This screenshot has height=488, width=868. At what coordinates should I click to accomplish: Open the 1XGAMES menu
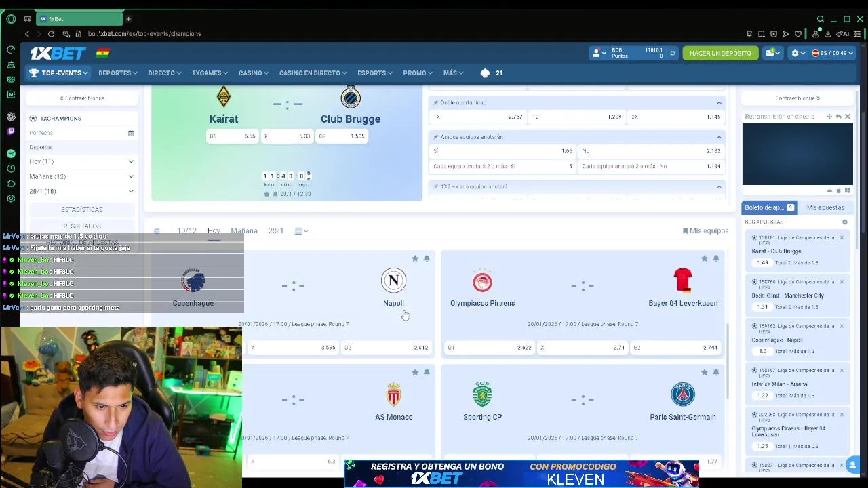coord(210,73)
